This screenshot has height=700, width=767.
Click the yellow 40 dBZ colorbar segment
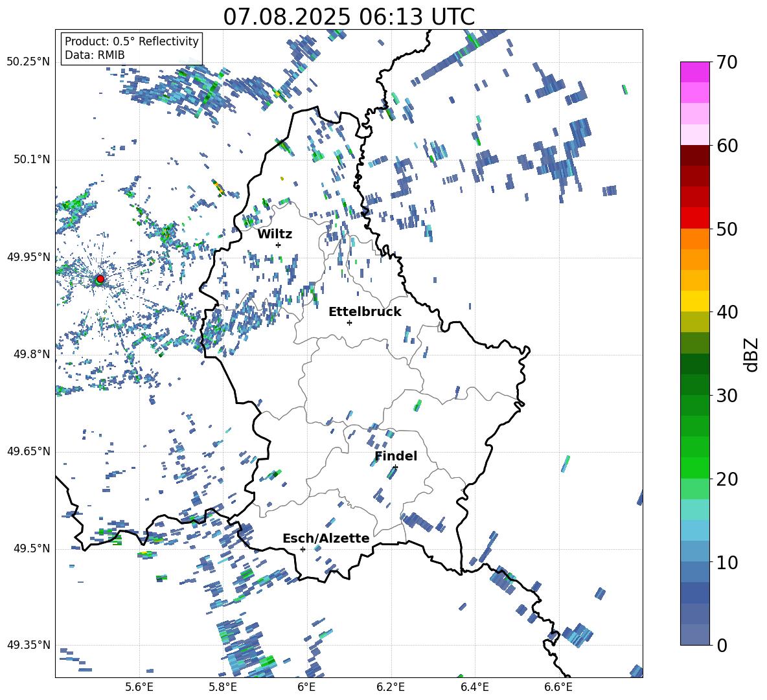[x=695, y=301]
